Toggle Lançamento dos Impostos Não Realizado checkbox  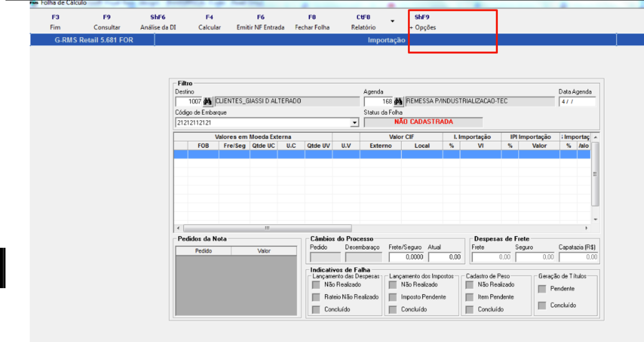pos(393,285)
